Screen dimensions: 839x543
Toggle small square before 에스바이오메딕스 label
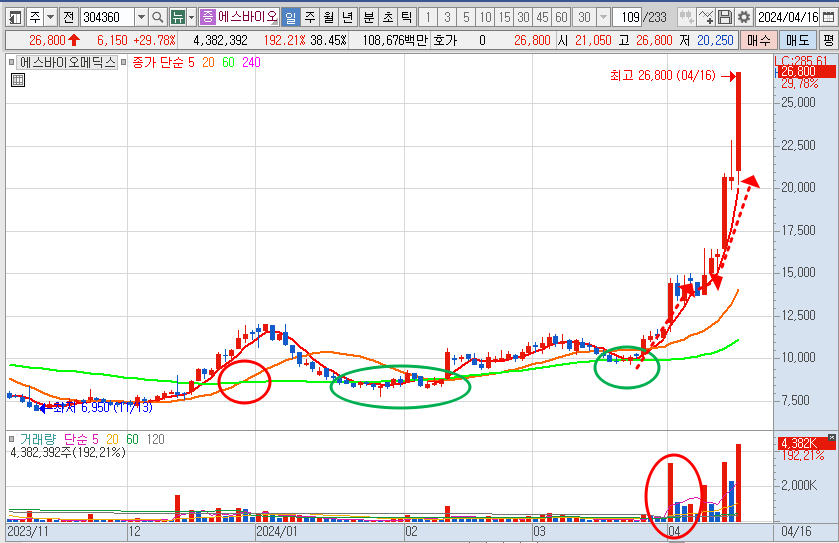point(12,63)
